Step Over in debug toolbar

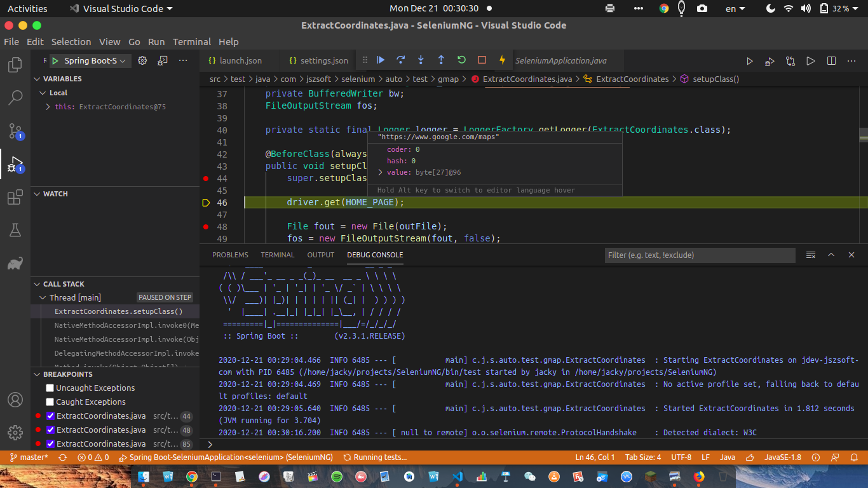click(x=400, y=60)
